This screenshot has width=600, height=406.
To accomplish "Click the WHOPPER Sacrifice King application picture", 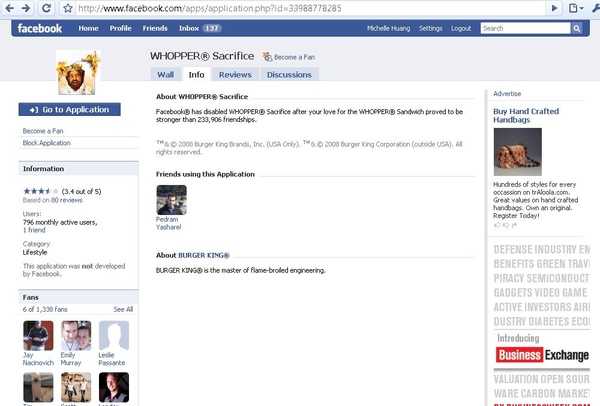I will 78,72.
